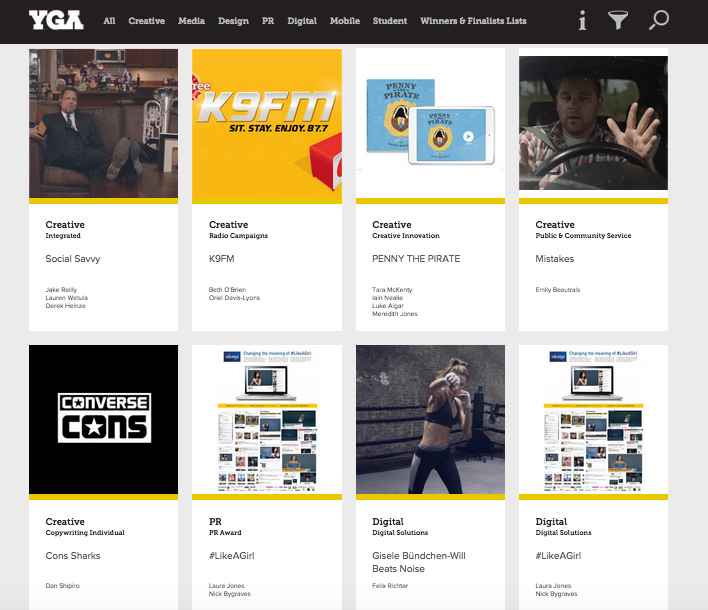Open the Social Savvy thumbnail image
Image resolution: width=708 pixels, height=610 pixels.
103,123
